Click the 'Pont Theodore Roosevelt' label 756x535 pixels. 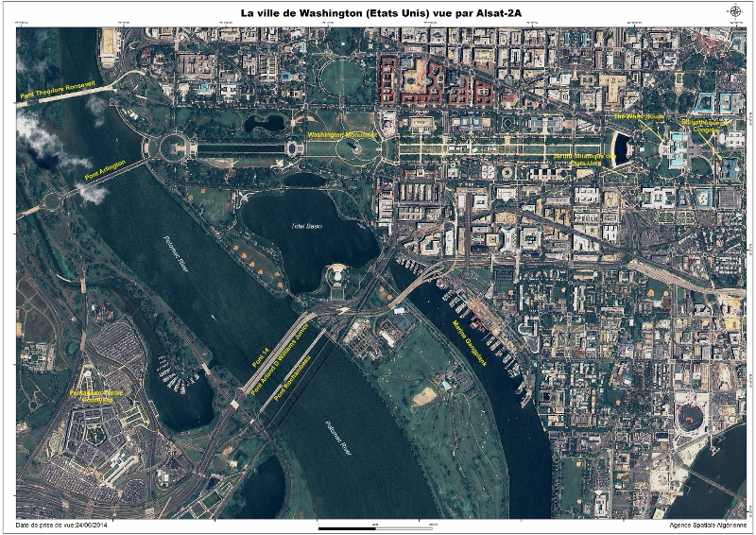[x=58, y=90]
